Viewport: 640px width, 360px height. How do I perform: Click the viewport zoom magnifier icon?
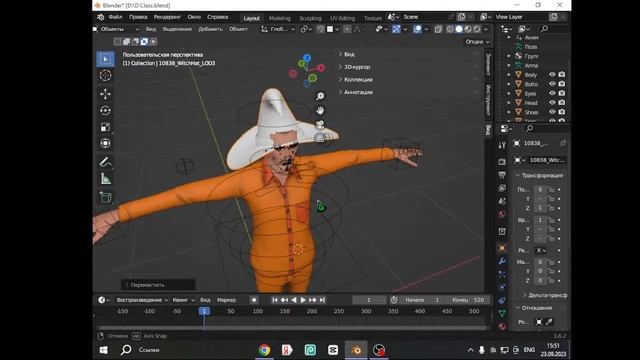click(x=320, y=96)
